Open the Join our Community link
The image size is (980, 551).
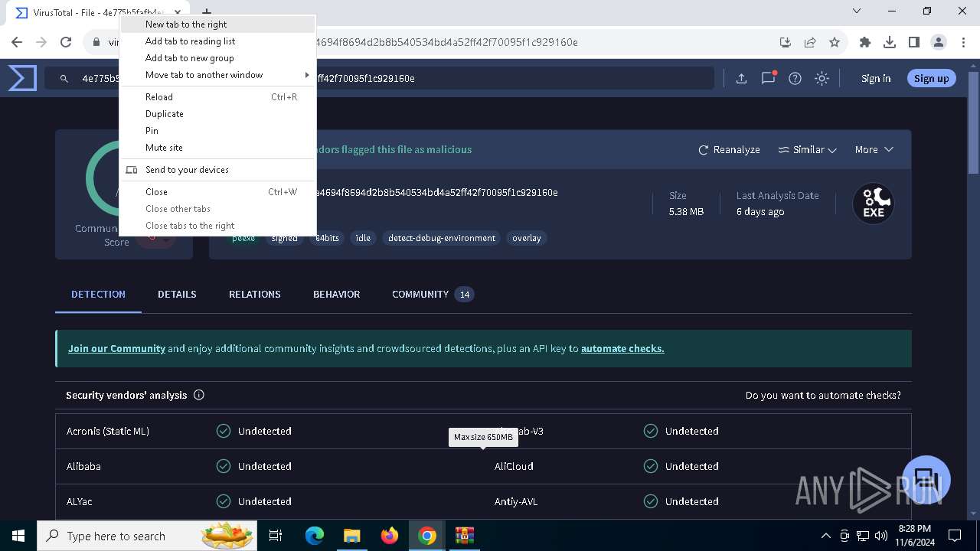[116, 348]
